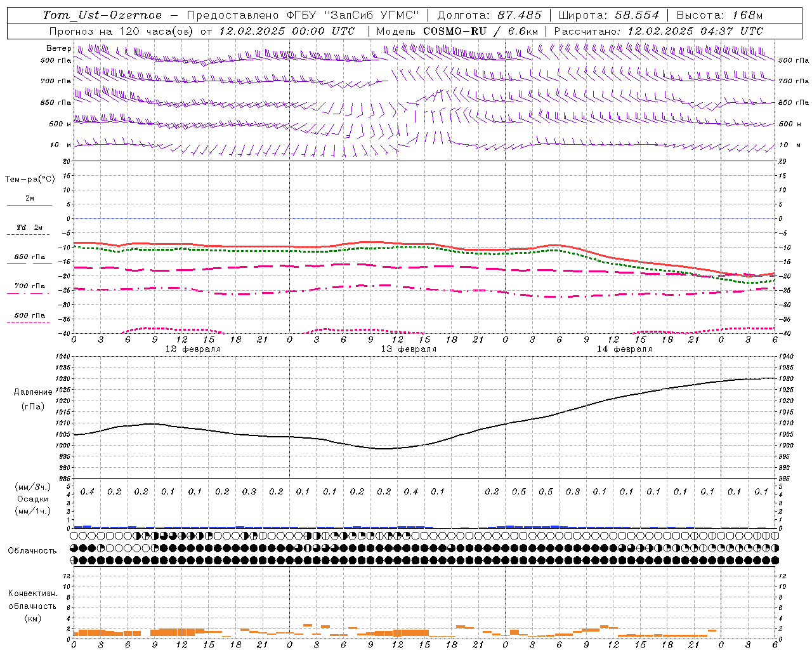Click the '(мм/3ч.)' units label

pos(33,487)
